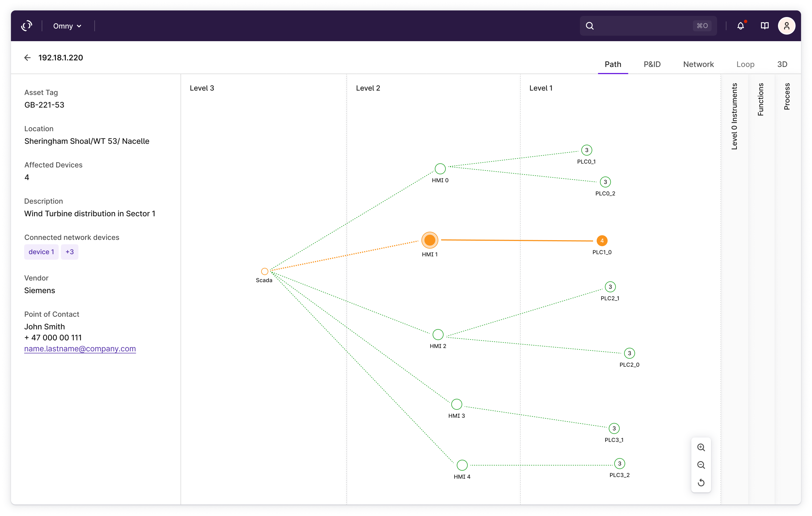The height and width of the screenshot is (516, 812).
Task: Click the +3 connected devices chip
Action: point(69,252)
